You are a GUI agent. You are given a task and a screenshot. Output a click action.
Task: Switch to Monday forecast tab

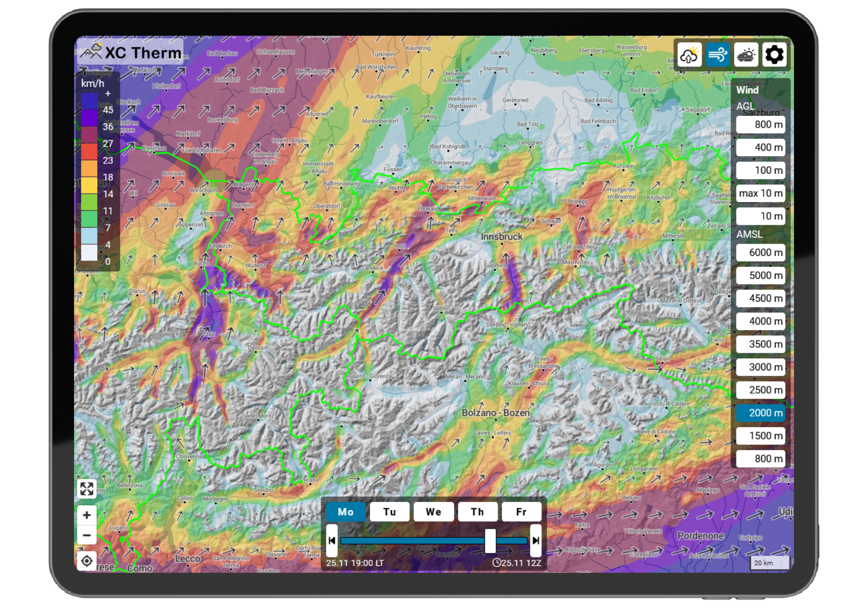tap(346, 512)
